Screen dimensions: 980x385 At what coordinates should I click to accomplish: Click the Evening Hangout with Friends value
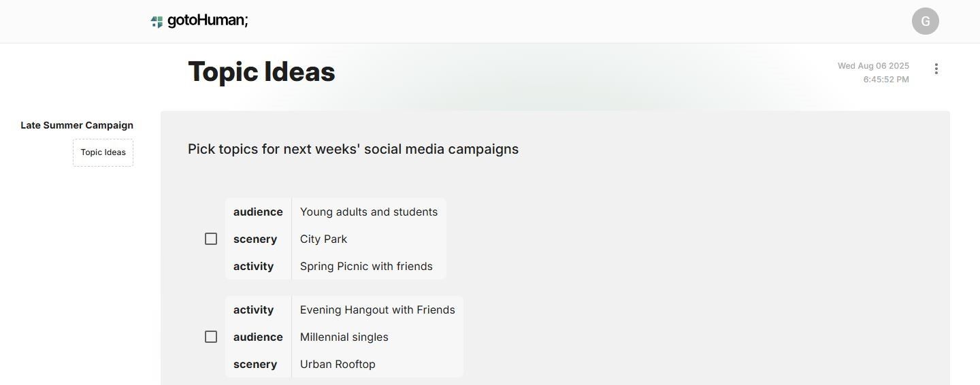tap(378, 309)
